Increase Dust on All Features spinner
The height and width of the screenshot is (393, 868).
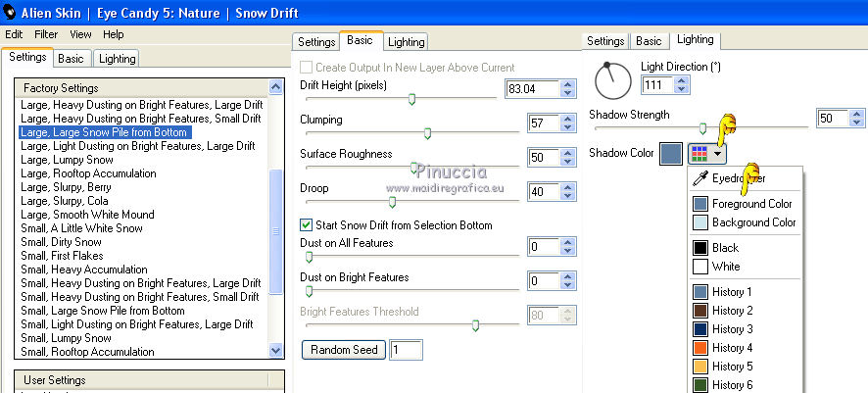(567, 242)
